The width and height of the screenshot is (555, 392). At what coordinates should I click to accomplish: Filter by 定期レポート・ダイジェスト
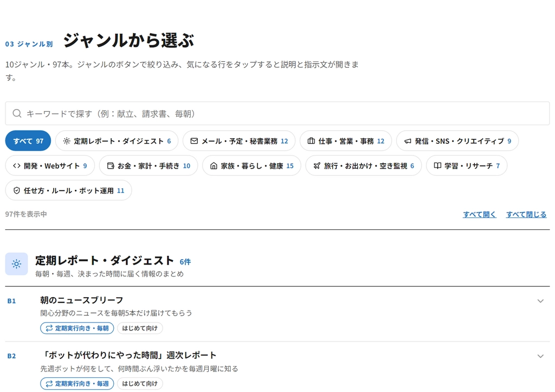pos(117,141)
